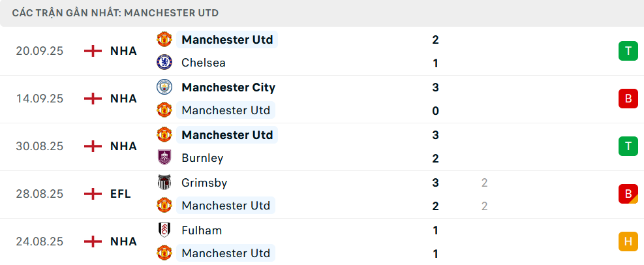Open the Burnley team link
Screen dimensions: 644x265
(202, 158)
